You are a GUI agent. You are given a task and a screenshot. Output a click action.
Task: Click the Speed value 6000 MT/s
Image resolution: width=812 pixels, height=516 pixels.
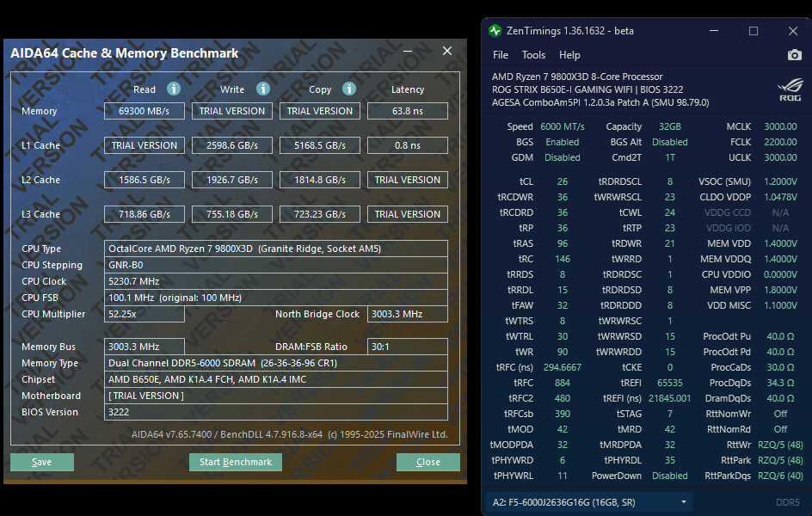(563, 126)
